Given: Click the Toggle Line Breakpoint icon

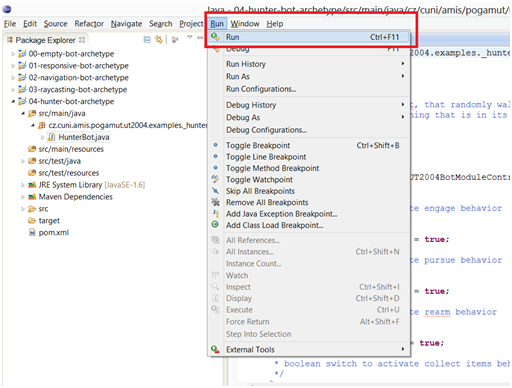Looking at the screenshot, I should pyautogui.click(x=215, y=156).
